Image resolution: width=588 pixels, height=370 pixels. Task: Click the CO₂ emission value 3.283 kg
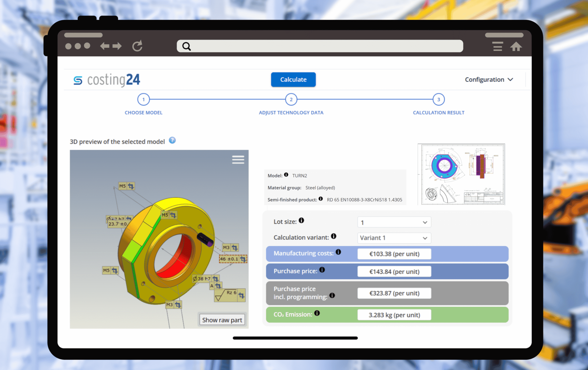pyautogui.click(x=394, y=315)
